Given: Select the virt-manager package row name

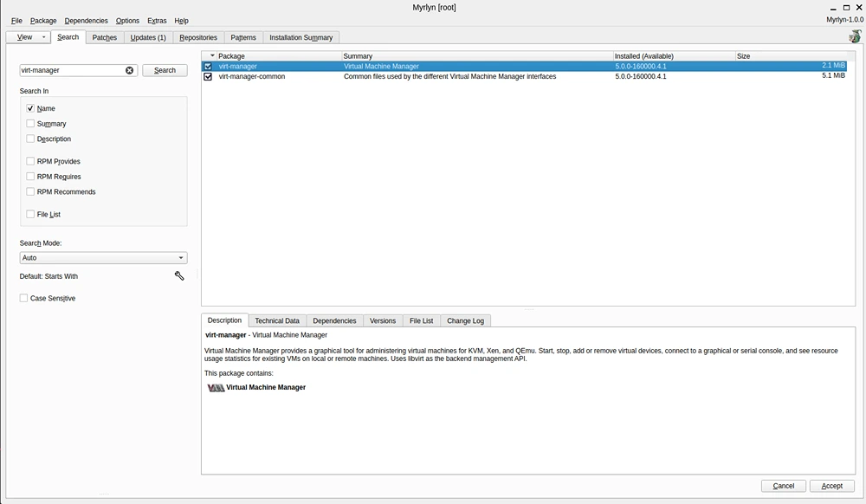Looking at the screenshot, I should coord(237,66).
